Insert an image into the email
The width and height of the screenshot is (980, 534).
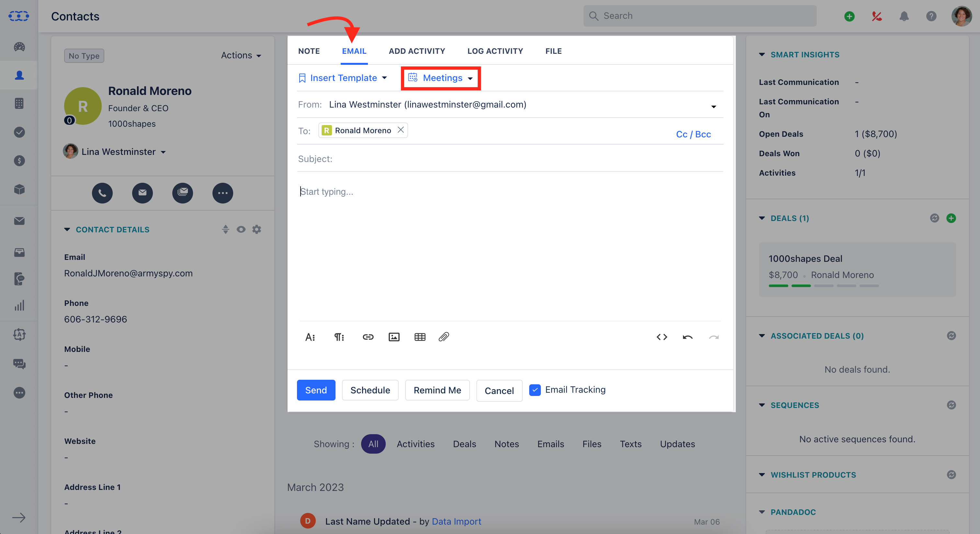(x=394, y=336)
